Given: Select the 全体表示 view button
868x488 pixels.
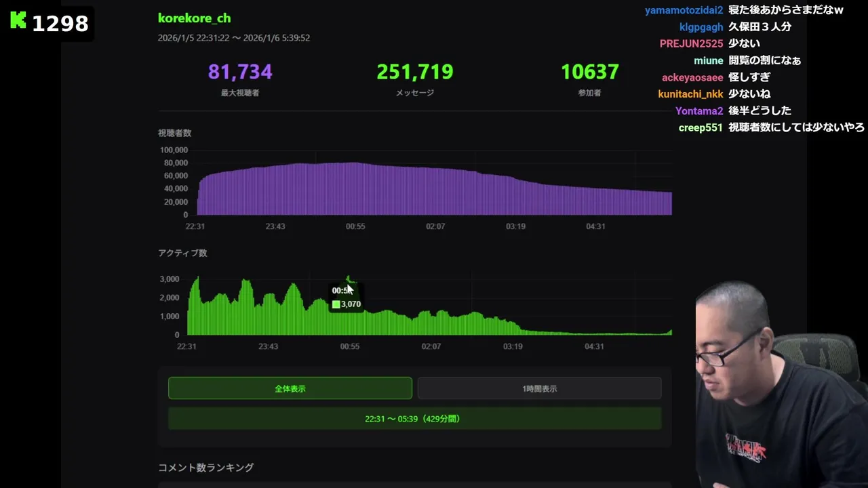Looking at the screenshot, I should pos(290,388).
